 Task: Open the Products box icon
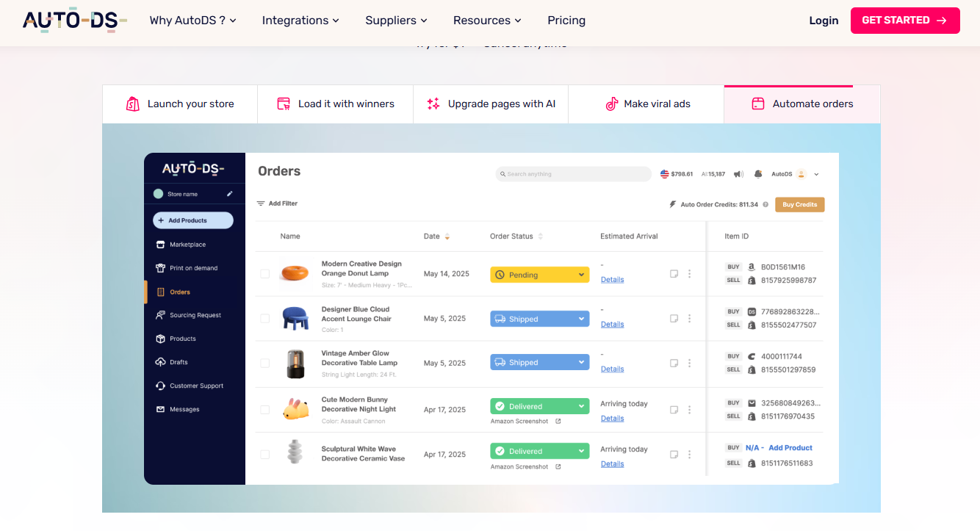coord(161,339)
